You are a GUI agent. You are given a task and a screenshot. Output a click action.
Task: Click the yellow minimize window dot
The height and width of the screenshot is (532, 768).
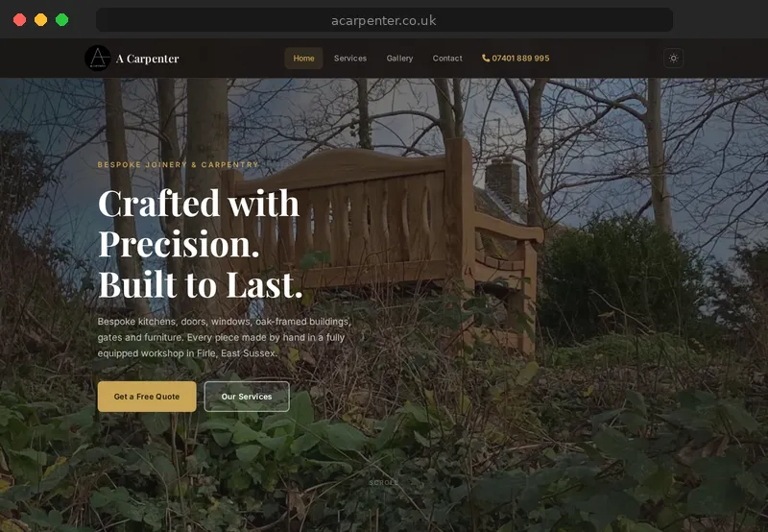point(40,20)
